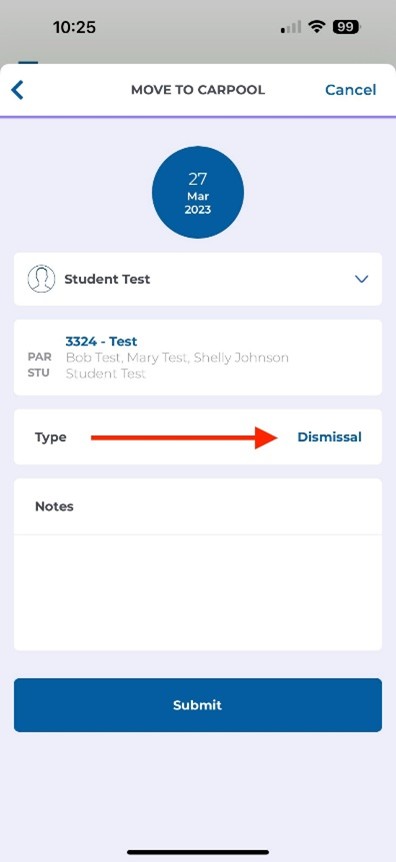Tap the 27 Mar 2023 date circle
This screenshot has width=396, height=862.
198,192
